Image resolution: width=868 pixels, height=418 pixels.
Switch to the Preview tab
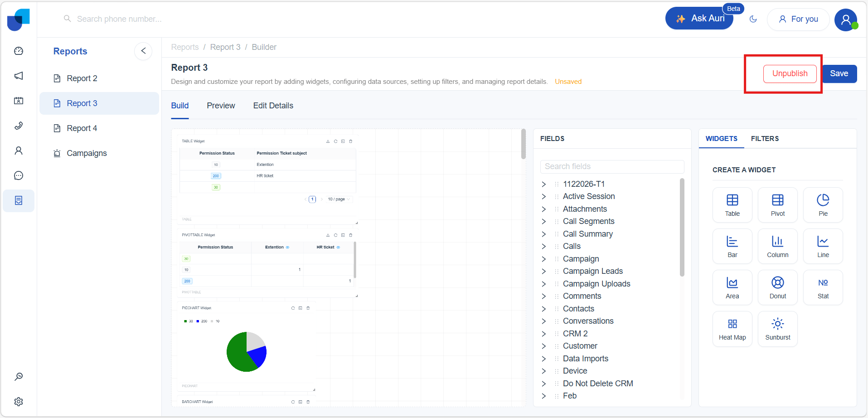[x=221, y=106]
